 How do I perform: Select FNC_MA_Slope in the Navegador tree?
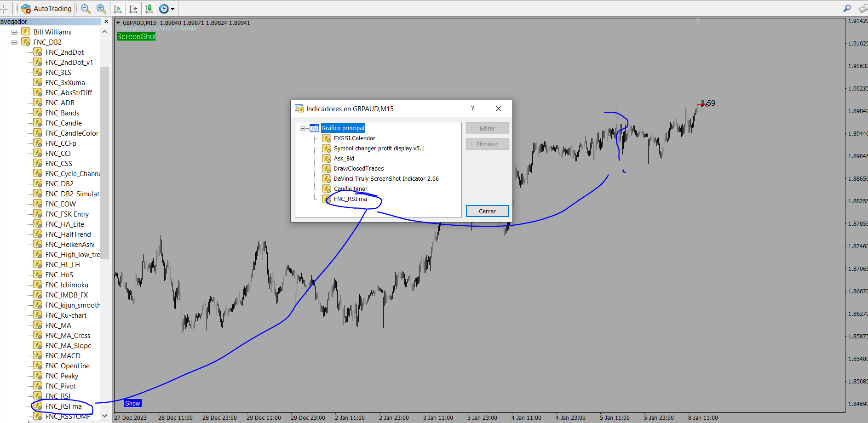pos(68,346)
